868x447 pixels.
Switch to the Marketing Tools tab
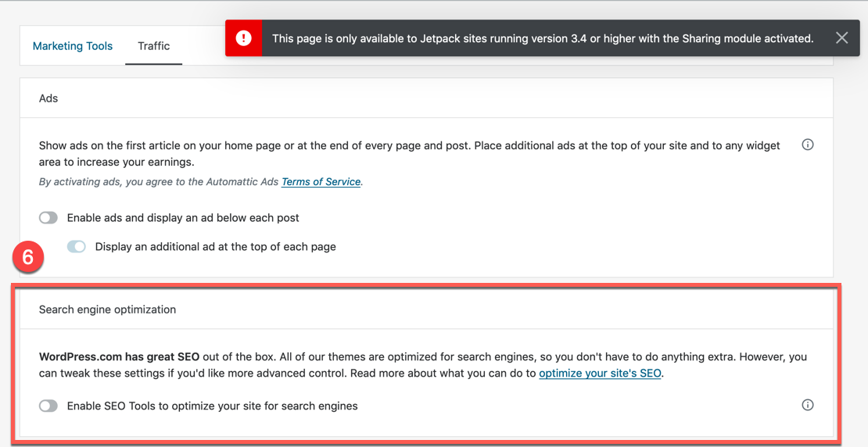tap(73, 46)
